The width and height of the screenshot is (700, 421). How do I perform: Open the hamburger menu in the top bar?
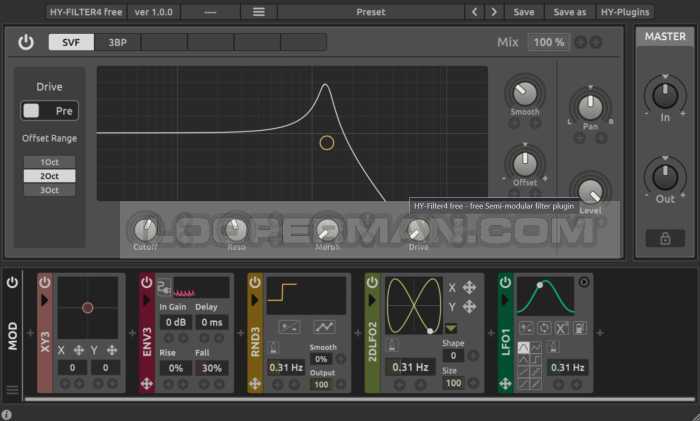point(259,12)
